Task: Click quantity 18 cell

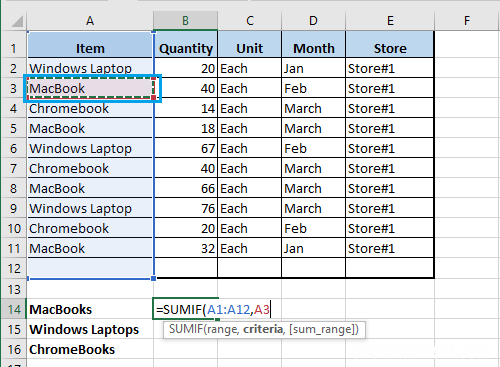Action: 186,128
